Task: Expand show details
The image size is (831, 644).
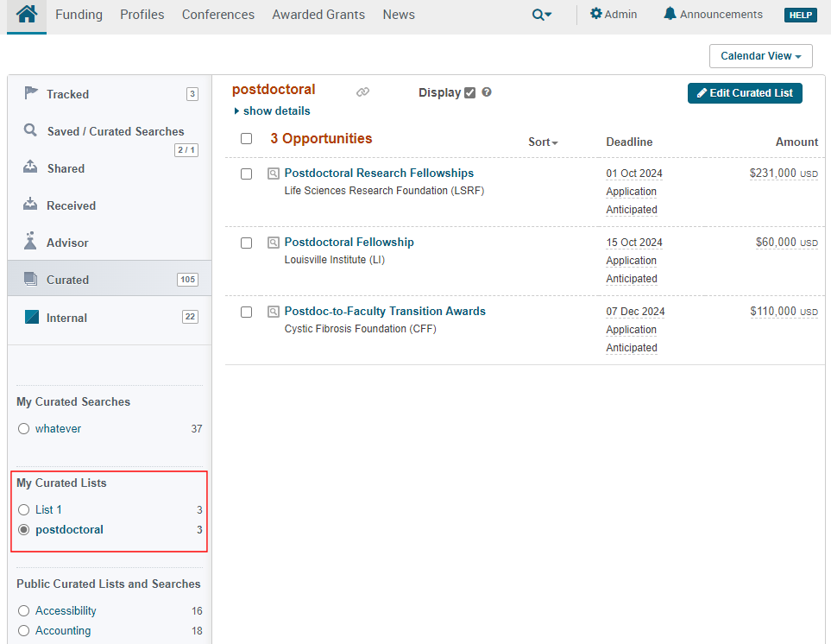Action: tap(272, 111)
